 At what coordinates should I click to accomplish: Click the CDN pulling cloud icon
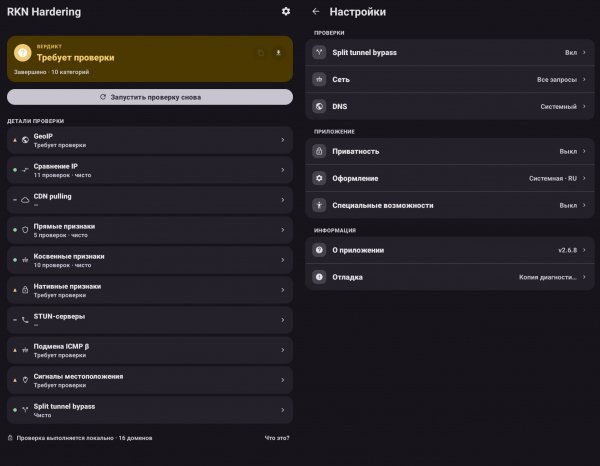click(x=25, y=200)
